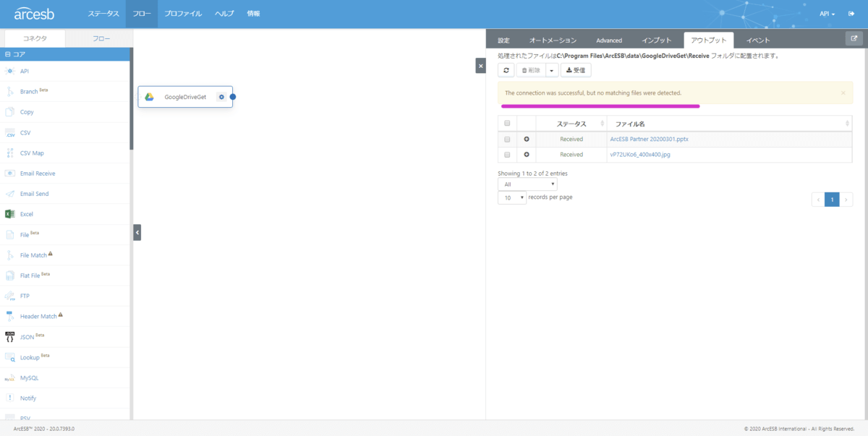
Task: Expand details for ArcESB Partner pptx row
Action: pyautogui.click(x=526, y=139)
